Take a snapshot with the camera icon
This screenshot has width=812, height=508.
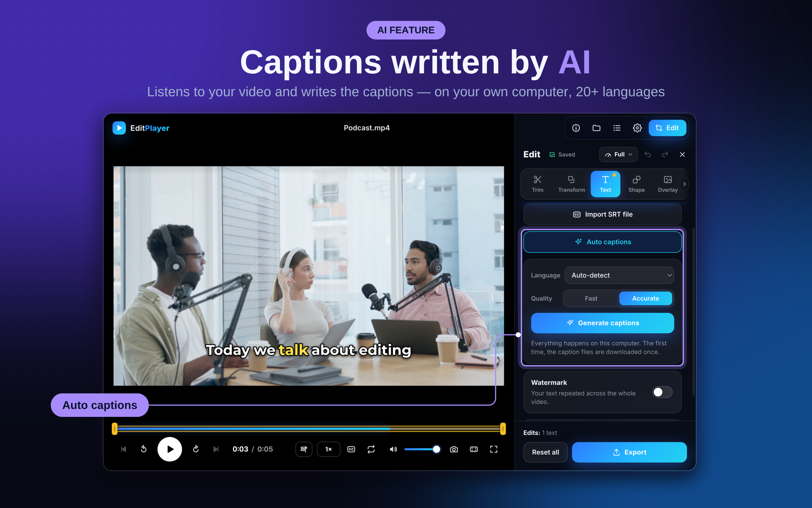pos(454,449)
